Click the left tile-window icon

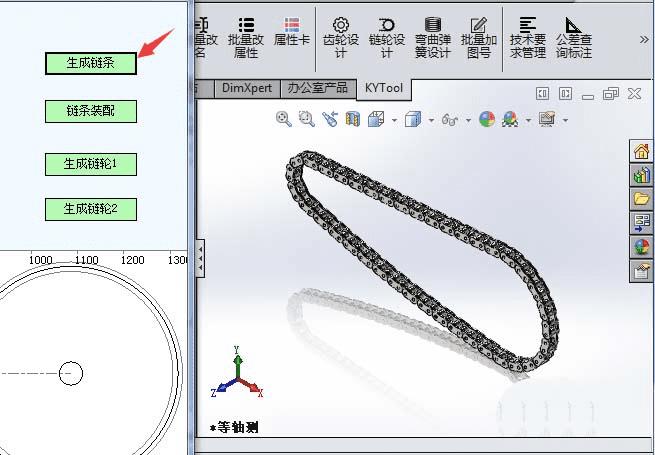[542, 94]
